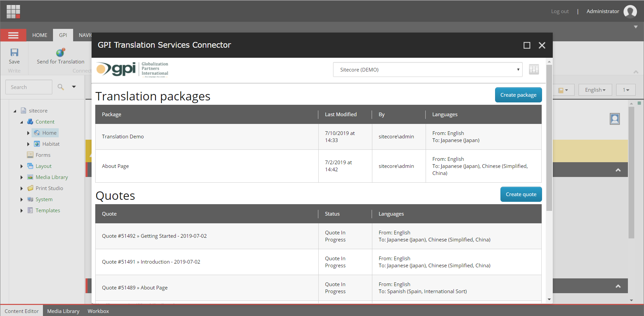Switch to the GPI ribbon tab
The width and height of the screenshot is (644, 316).
point(63,35)
